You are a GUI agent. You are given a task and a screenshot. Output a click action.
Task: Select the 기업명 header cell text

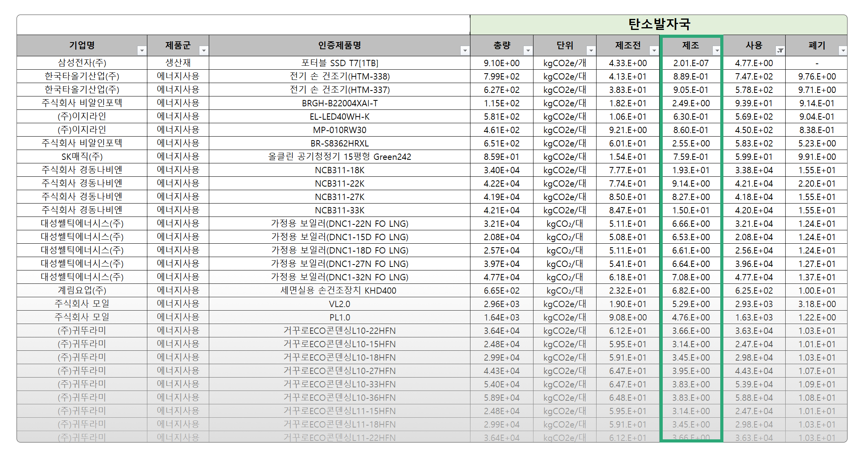pyautogui.click(x=82, y=45)
